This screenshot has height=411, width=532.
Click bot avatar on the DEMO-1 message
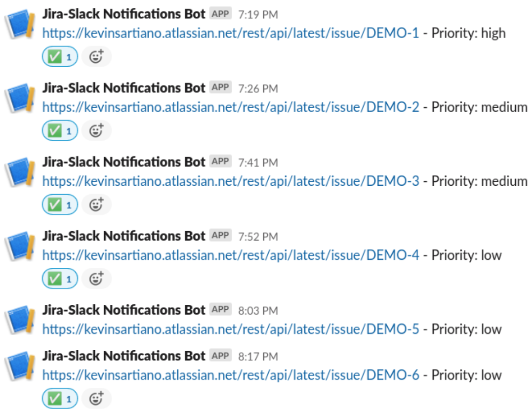tap(20, 25)
